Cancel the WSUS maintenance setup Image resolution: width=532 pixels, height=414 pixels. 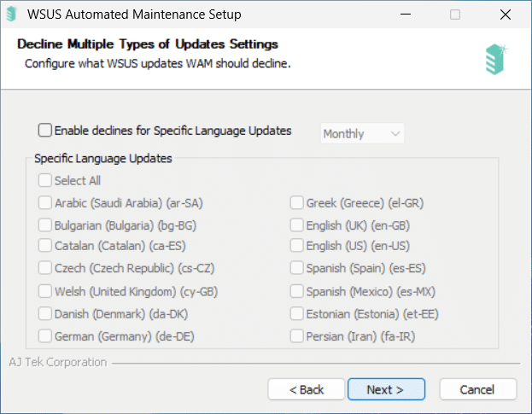pos(478,389)
